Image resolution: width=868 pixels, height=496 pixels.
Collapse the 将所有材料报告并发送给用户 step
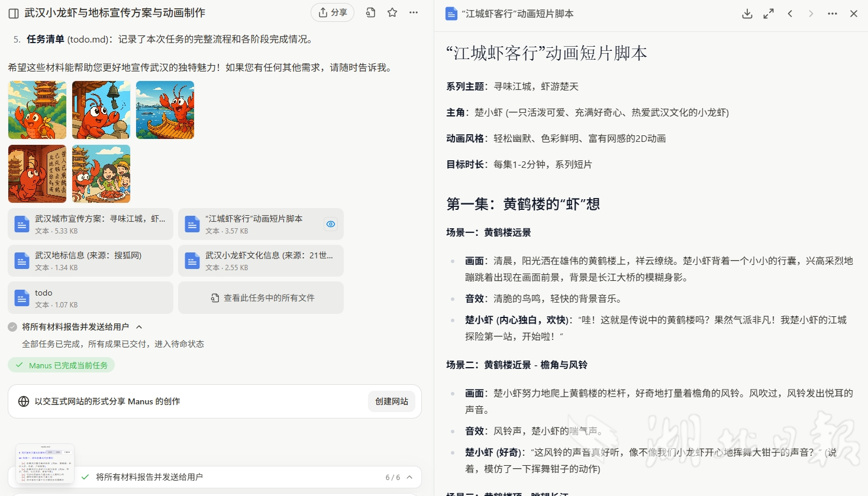pyautogui.click(x=139, y=327)
